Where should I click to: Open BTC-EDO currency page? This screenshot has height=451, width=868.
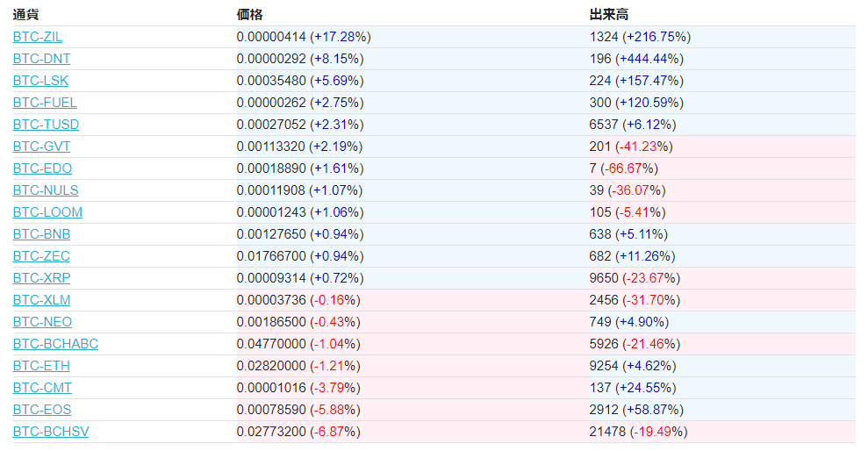(x=42, y=168)
